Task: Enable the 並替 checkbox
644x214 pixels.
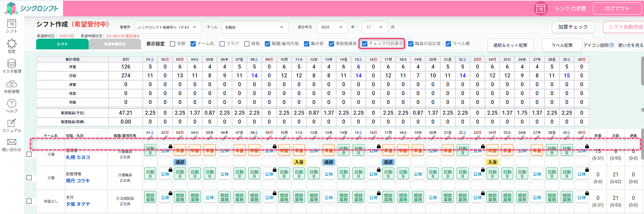Action: (x=173, y=44)
